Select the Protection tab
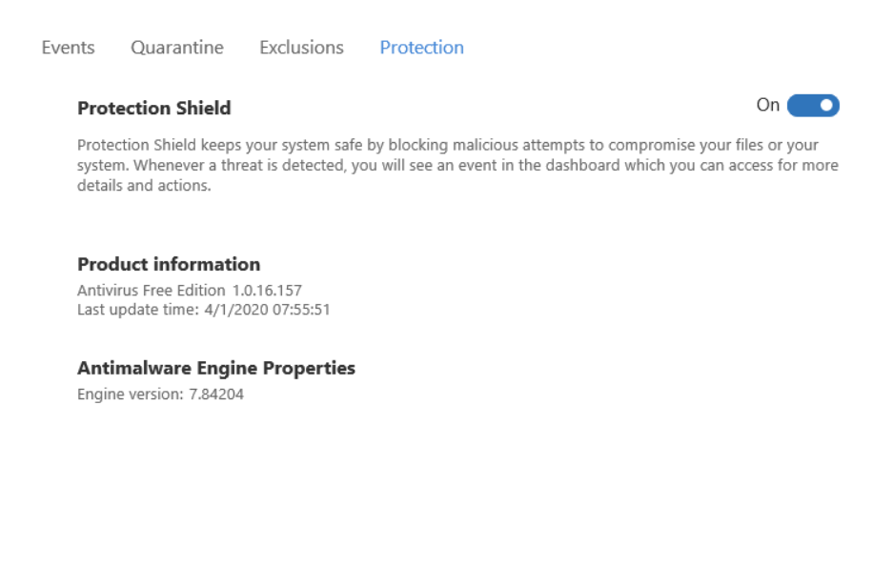This screenshot has width=893, height=588. point(421,48)
